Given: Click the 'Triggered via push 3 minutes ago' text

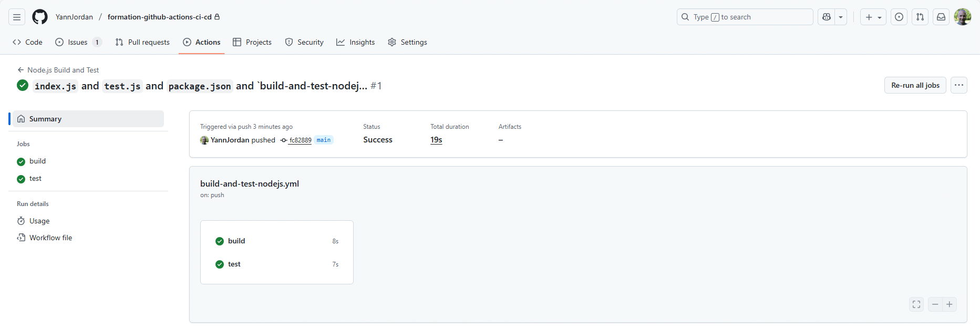Looking at the screenshot, I should [246, 127].
